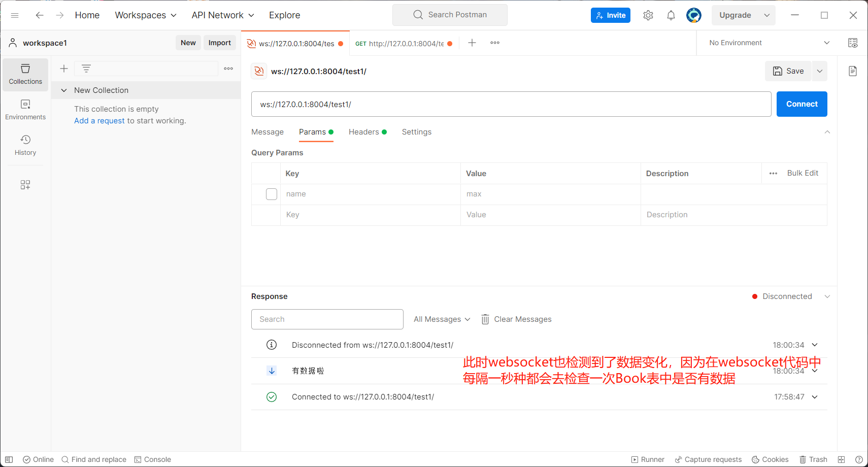Add a new request tab with plus

[x=472, y=43]
